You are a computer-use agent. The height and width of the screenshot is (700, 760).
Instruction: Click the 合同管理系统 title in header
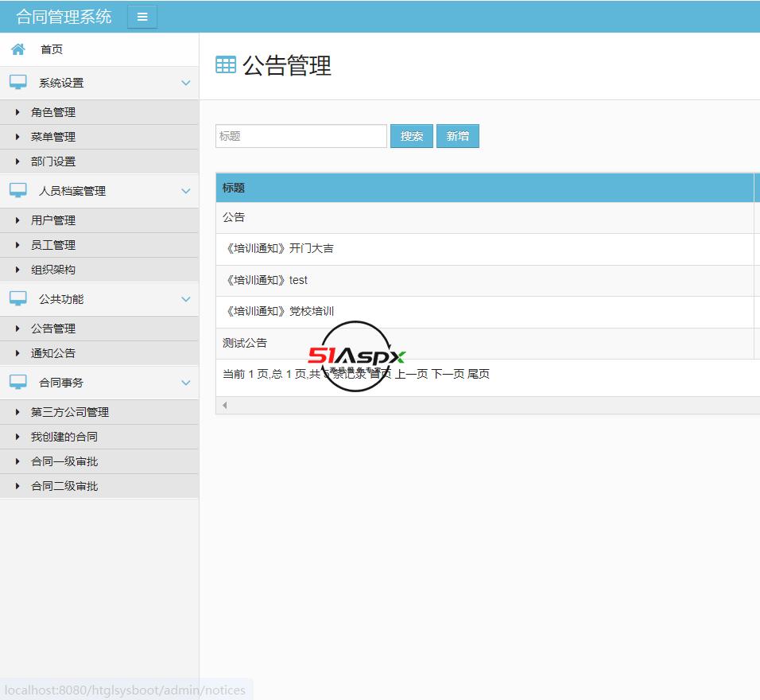64,17
